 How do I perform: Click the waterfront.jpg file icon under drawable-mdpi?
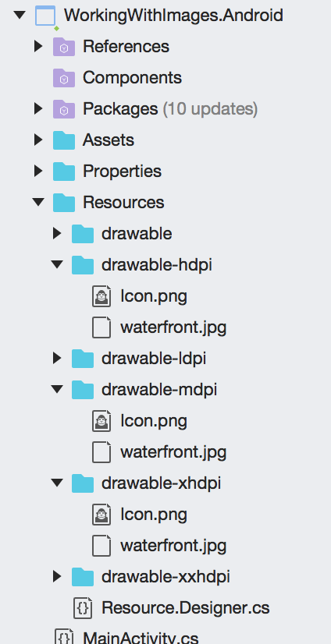coord(101,452)
